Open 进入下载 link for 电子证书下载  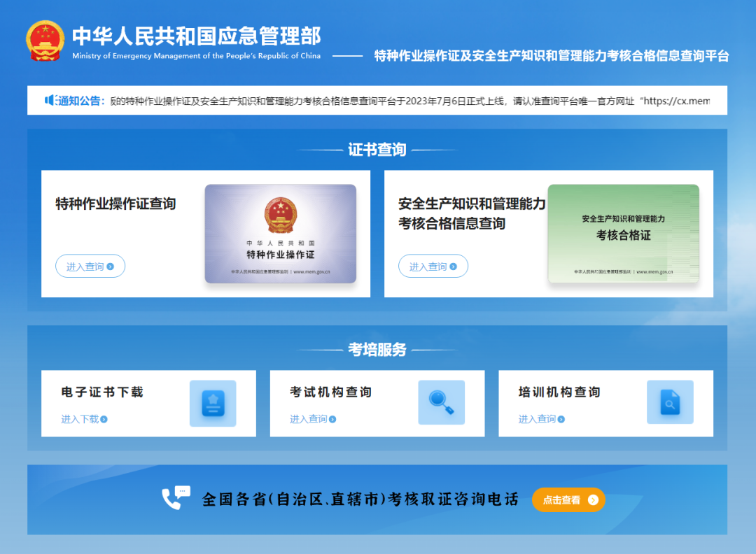(85, 419)
